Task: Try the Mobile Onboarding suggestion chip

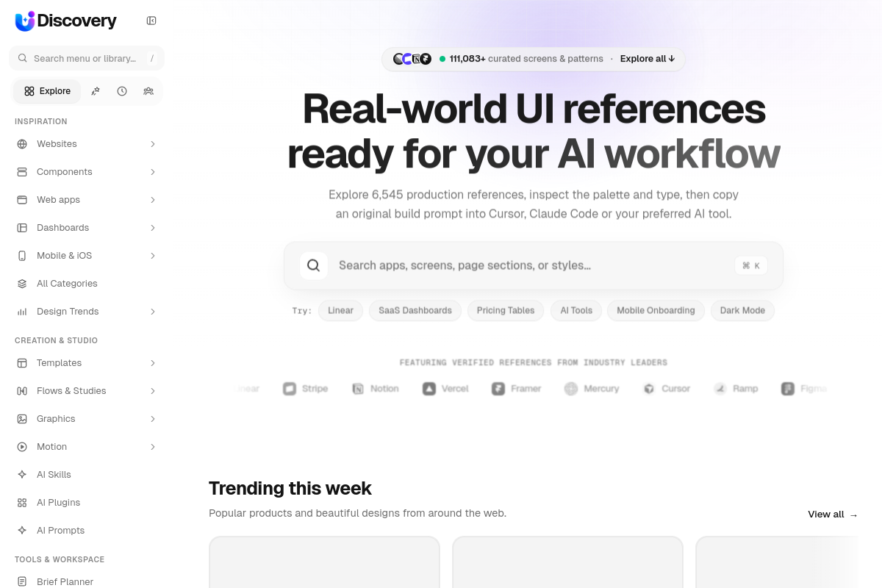Action: click(x=656, y=311)
